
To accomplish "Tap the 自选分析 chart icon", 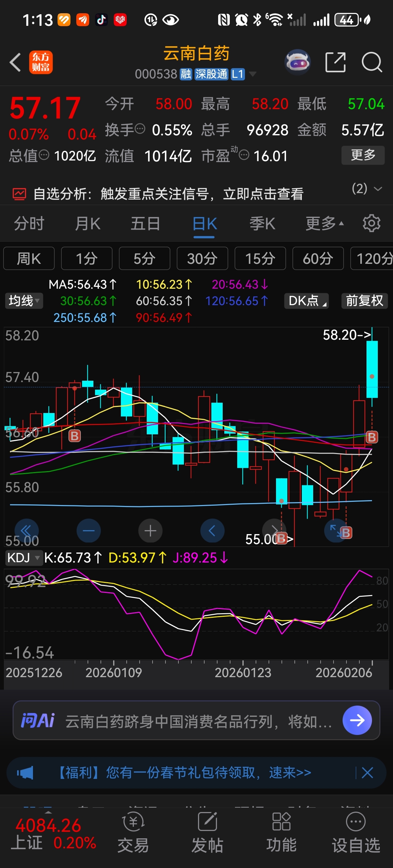I will pyautogui.click(x=19, y=194).
